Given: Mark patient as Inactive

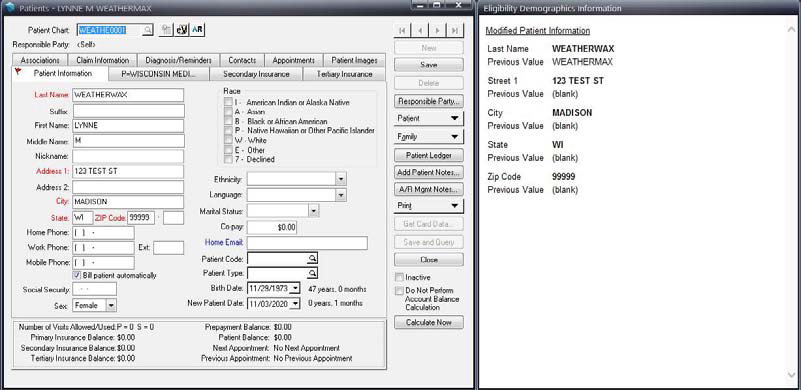Looking at the screenshot, I should (x=399, y=277).
